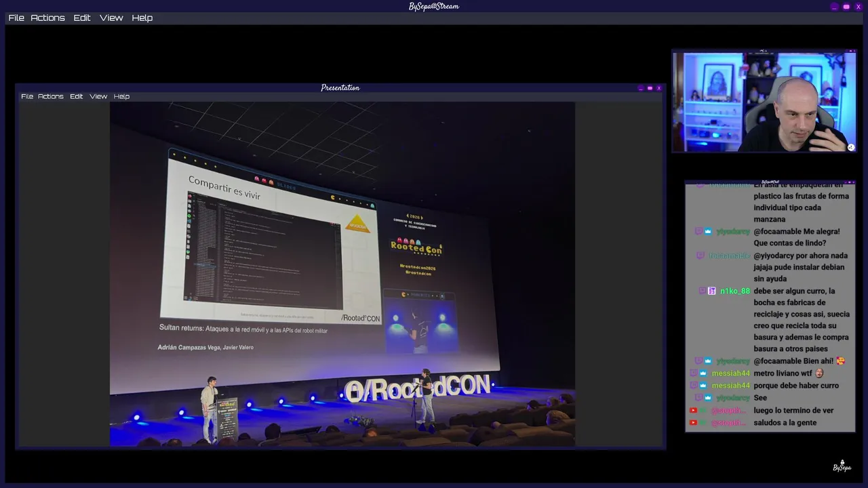Click the chat message 'luego lo termino de ver'
The height and width of the screenshot is (488, 868).
[793, 410]
